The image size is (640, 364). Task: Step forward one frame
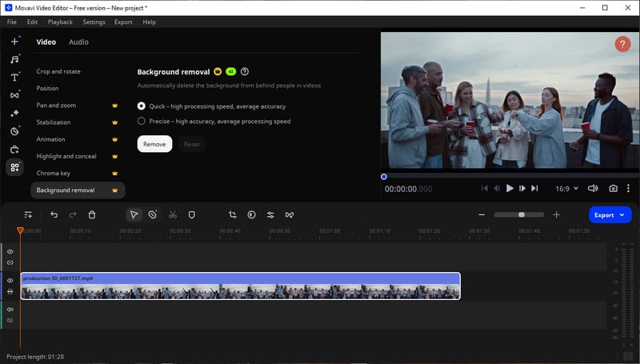click(x=522, y=188)
